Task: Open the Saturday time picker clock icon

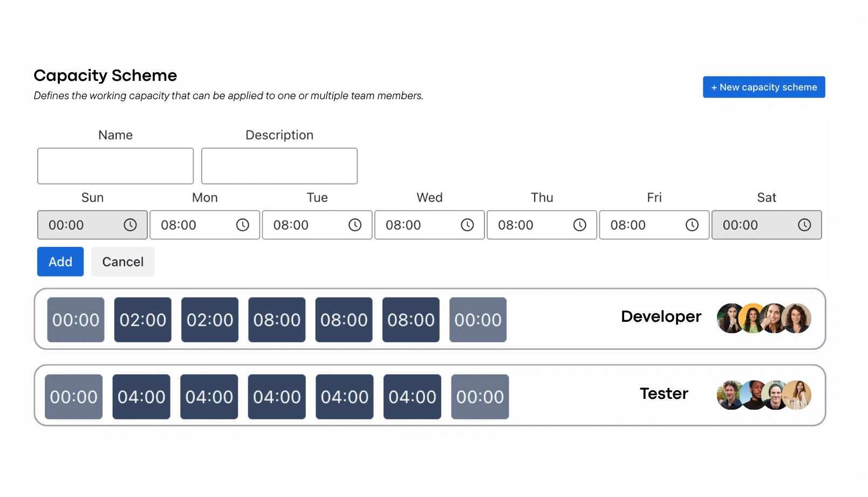Action: click(x=804, y=225)
